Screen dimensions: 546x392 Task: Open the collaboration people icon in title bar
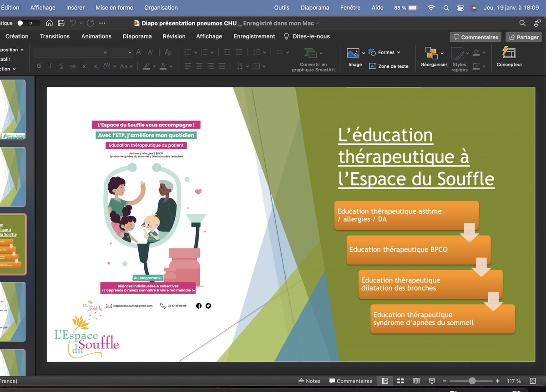click(x=537, y=23)
